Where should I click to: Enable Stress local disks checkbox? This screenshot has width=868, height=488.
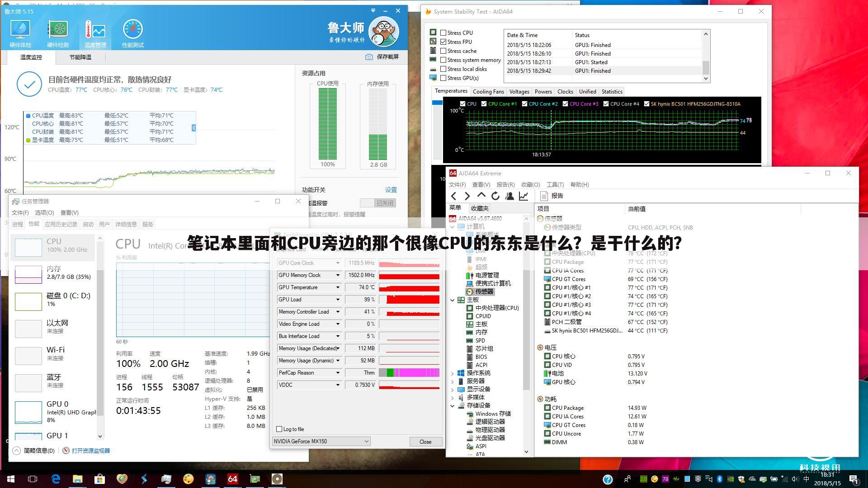click(x=443, y=69)
